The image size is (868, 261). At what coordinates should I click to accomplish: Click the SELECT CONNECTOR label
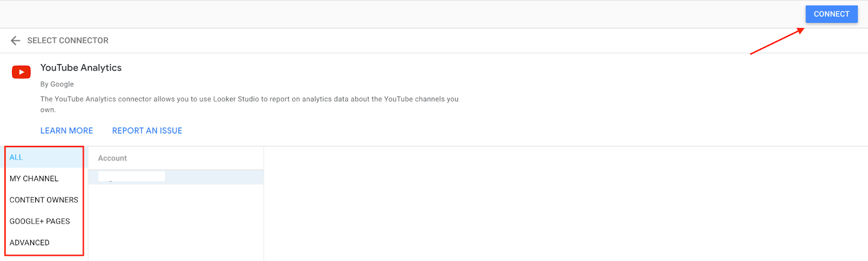pos(68,41)
